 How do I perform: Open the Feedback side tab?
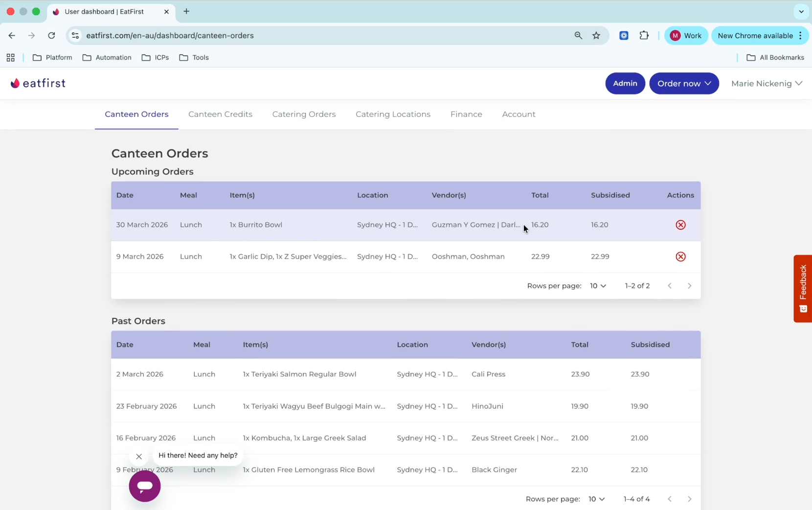coord(803,288)
